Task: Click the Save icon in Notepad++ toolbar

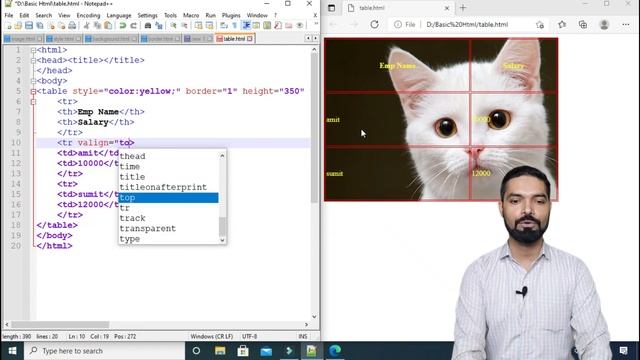Action: tap(29, 26)
